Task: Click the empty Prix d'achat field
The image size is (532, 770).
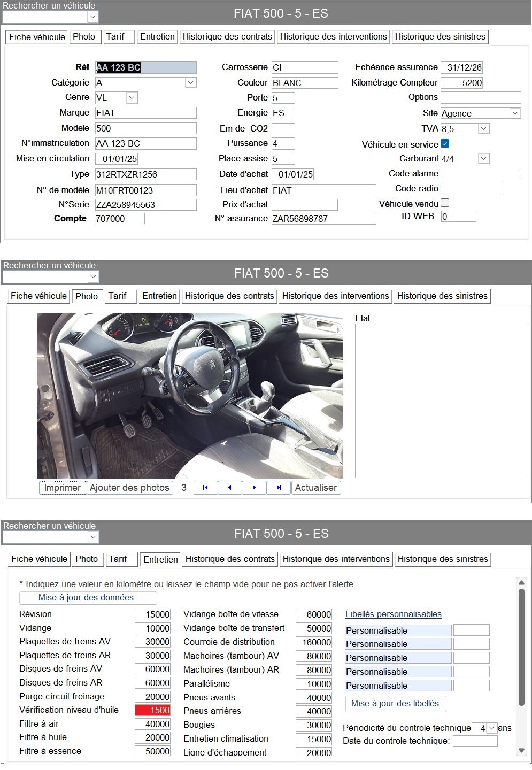Action: pyautogui.click(x=305, y=205)
